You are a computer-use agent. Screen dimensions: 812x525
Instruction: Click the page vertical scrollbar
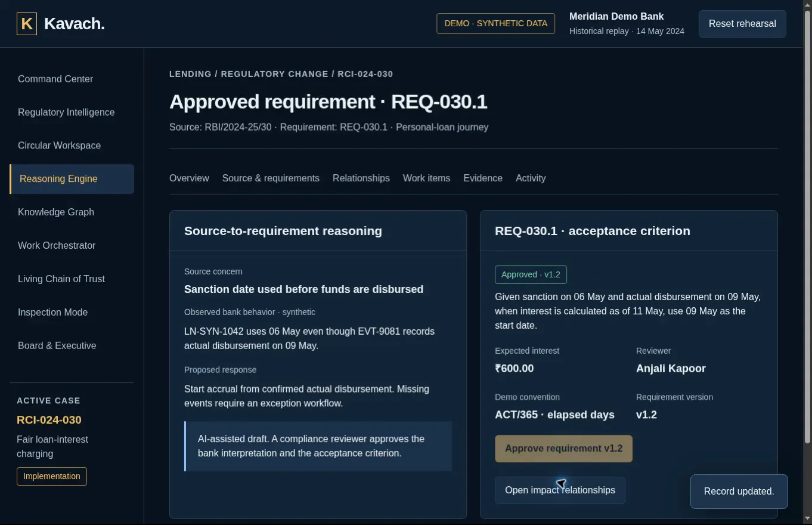click(808, 227)
